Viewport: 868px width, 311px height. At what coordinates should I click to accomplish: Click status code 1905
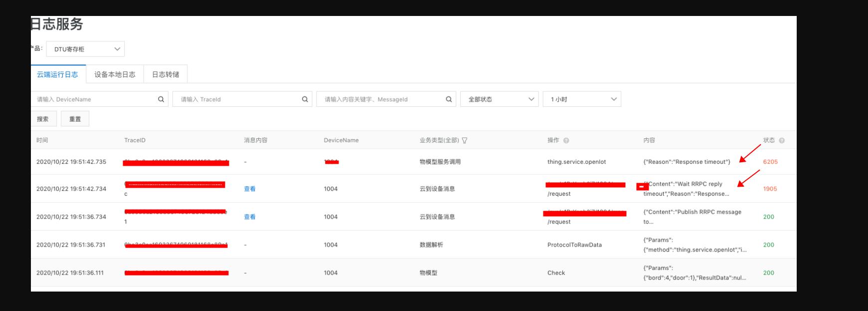[x=770, y=189]
